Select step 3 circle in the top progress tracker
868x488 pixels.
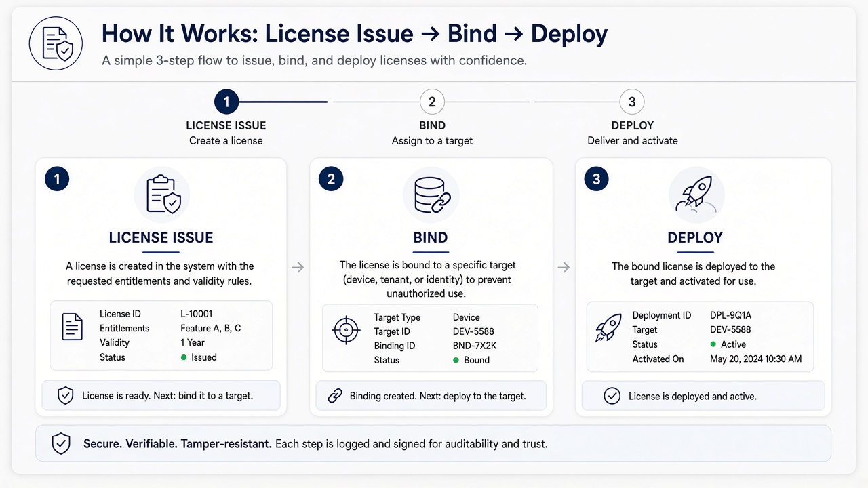click(x=632, y=102)
